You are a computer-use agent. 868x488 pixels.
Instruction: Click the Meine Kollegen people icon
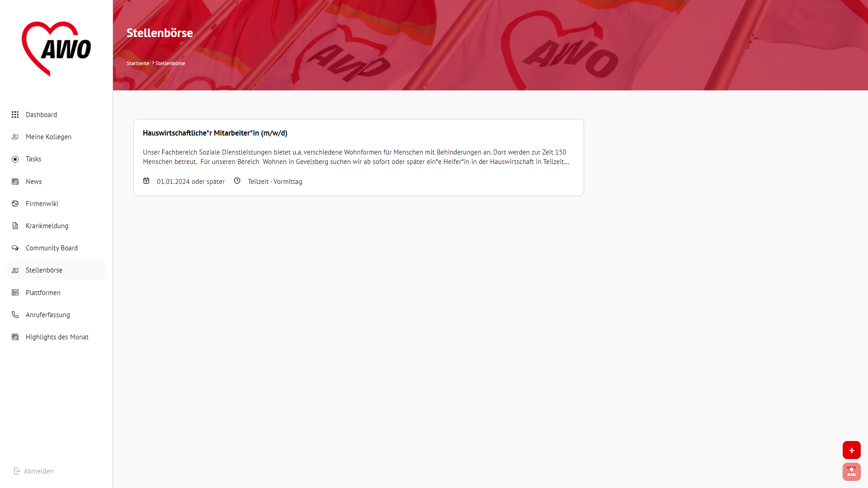pyautogui.click(x=15, y=137)
